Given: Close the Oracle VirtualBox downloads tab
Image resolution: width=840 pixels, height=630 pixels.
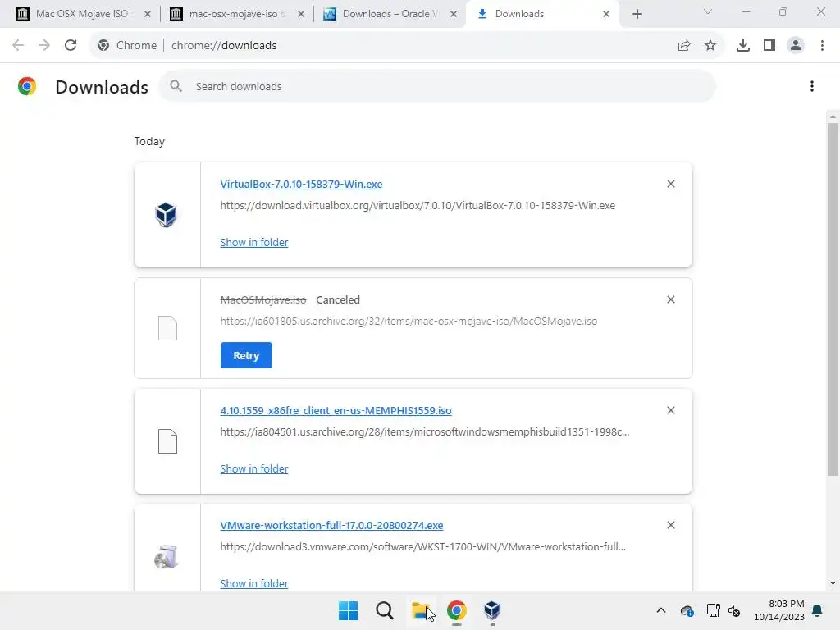Looking at the screenshot, I should tap(454, 14).
